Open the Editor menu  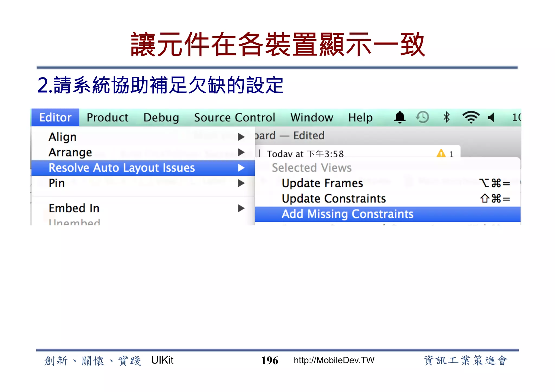pos(55,117)
